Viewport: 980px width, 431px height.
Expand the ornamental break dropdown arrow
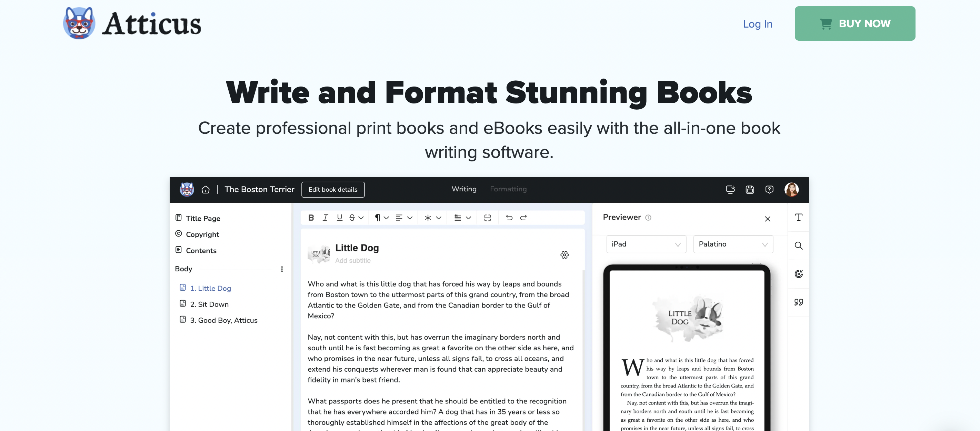coord(439,218)
